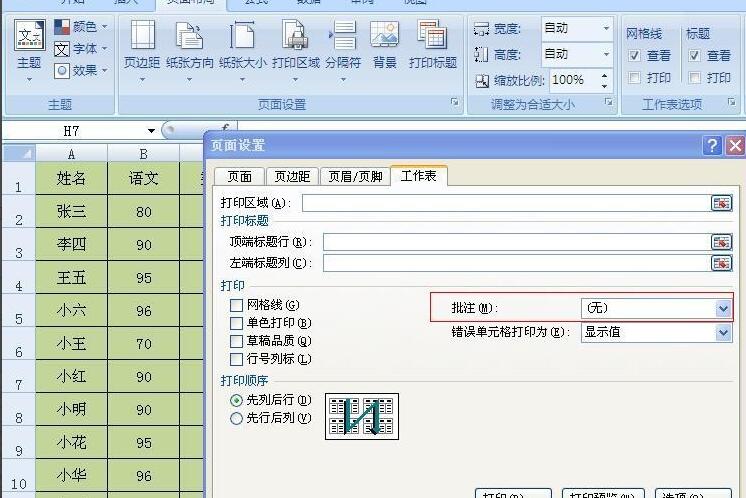
Task: Open the 主题 themes gallery
Action: coord(29,47)
